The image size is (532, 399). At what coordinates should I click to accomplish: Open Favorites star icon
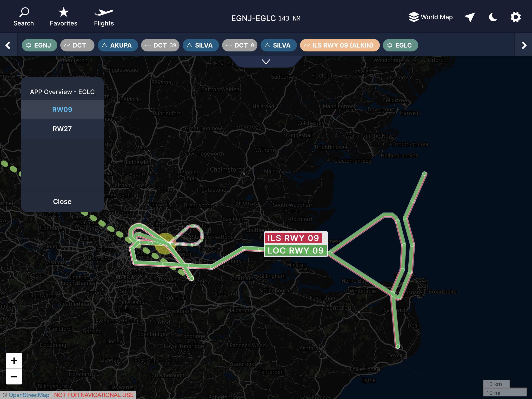coord(63,12)
